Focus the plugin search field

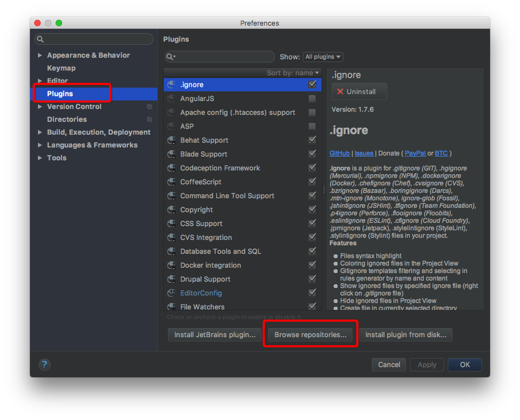coord(219,57)
